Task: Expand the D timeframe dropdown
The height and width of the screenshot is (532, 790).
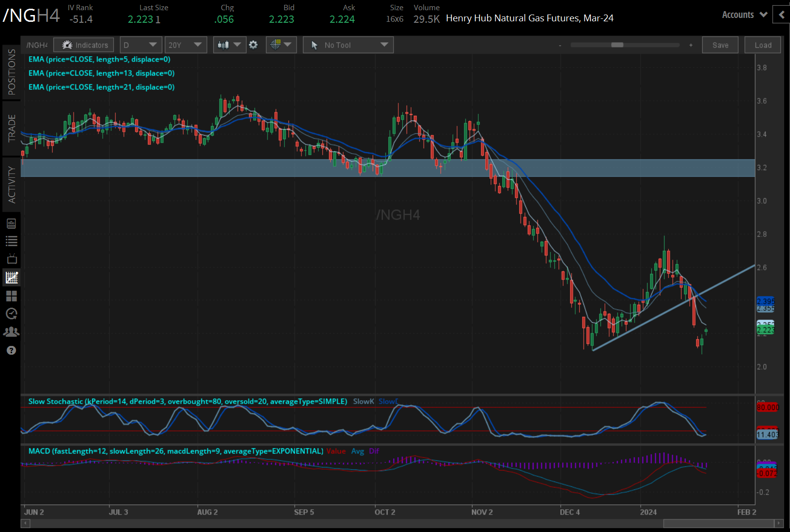Action: coord(140,45)
